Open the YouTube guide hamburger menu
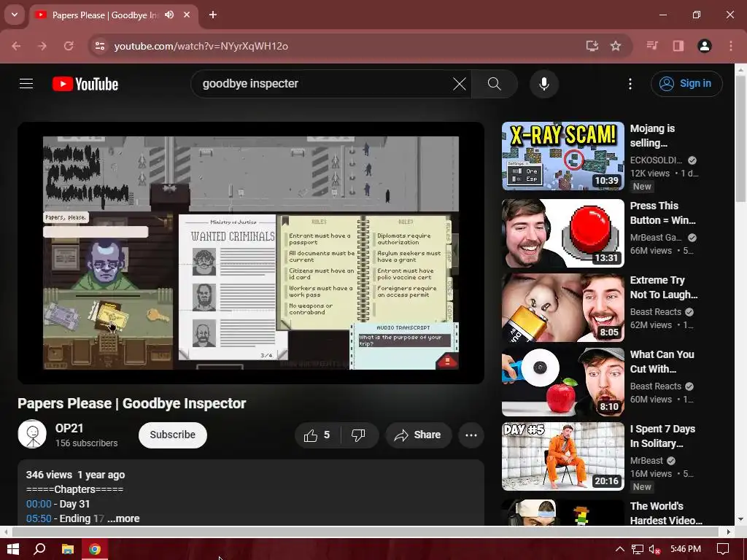747x560 pixels. click(26, 84)
